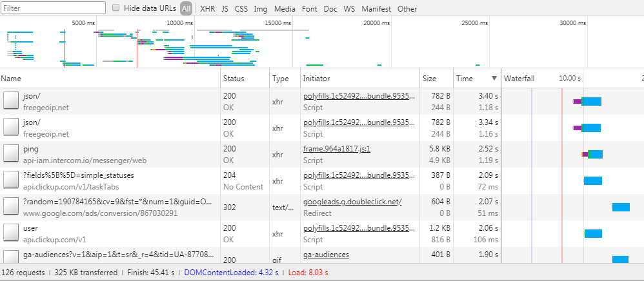Viewport: 644px width, 281px height.
Task: Click the 2.52 s time value
Action: tap(488, 149)
